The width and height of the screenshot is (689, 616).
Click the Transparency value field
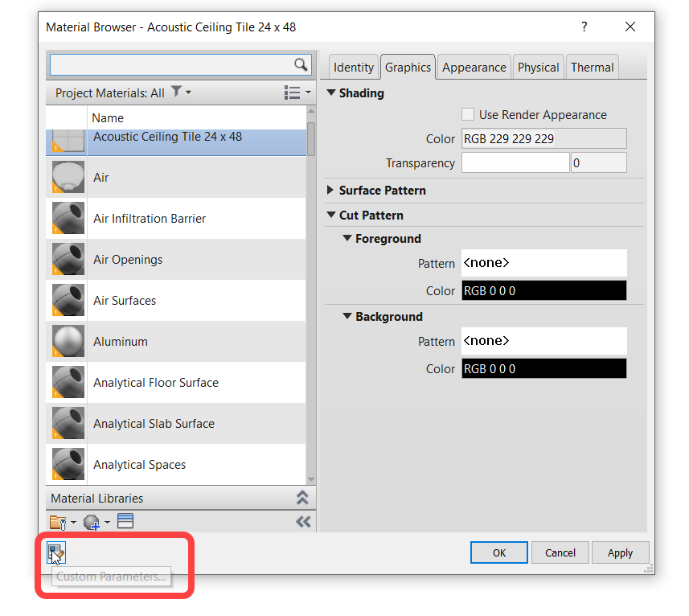tap(598, 162)
